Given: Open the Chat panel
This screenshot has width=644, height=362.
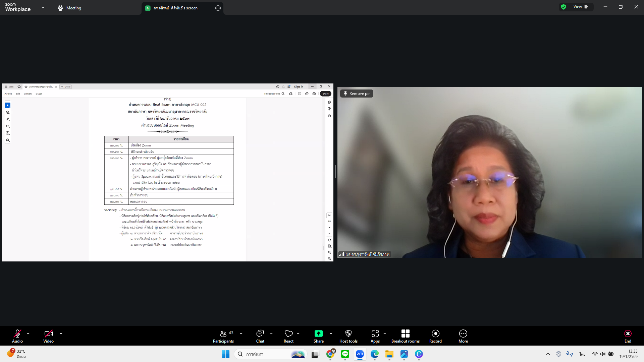Looking at the screenshot, I should coord(260,336).
